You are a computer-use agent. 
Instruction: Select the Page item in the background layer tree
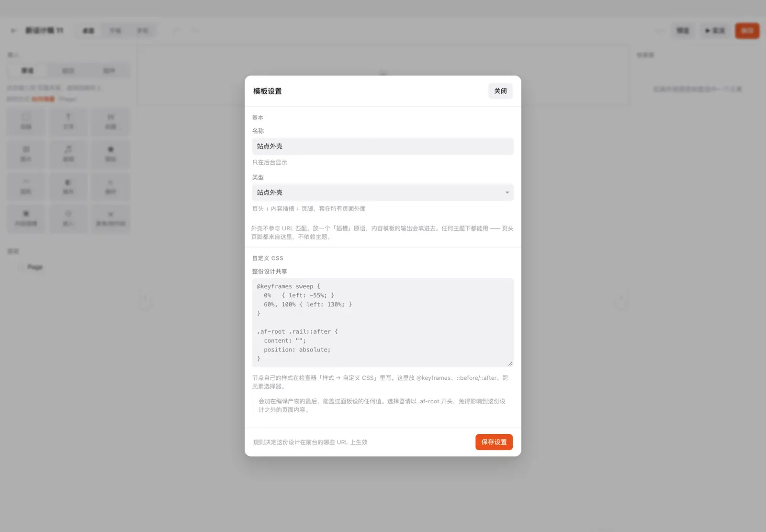coord(35,267)
